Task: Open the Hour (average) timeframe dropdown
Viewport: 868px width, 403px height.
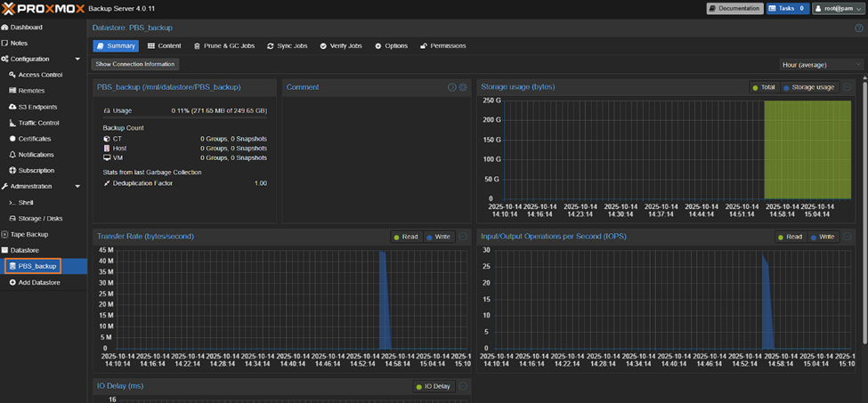Action: pyautogui.click(x=821, y=64)
